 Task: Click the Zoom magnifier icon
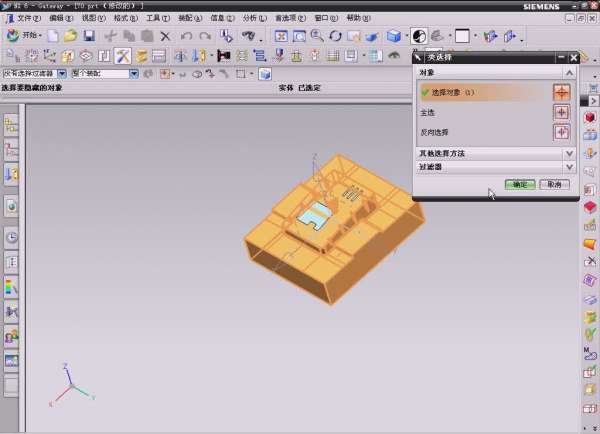point(317,36)
